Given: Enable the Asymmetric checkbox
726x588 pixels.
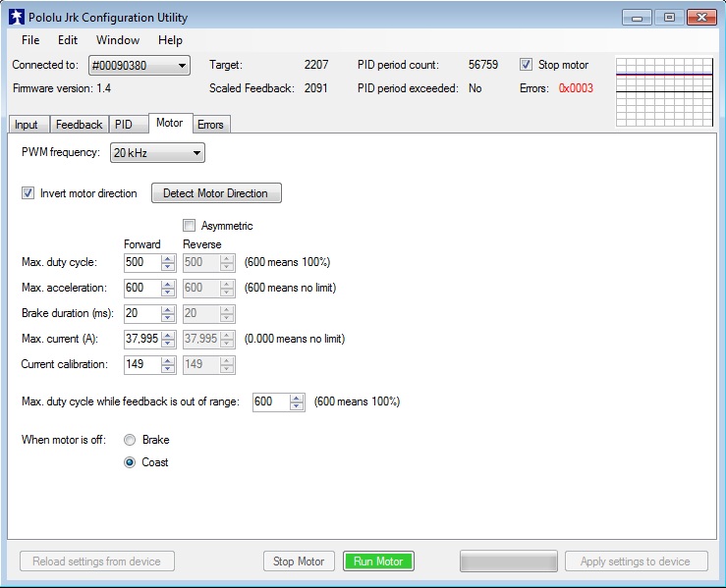Looking at the screenshot, I should pyautogui.click(x=190, y=226).
